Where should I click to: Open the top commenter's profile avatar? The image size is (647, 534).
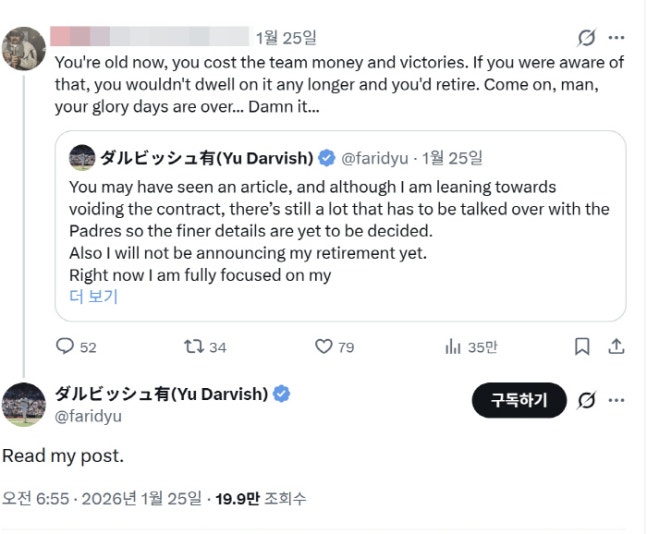tap(22, 47)
